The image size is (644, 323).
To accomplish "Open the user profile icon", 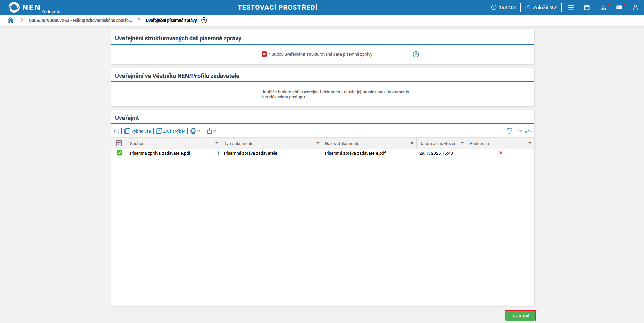I will [636, 7].
